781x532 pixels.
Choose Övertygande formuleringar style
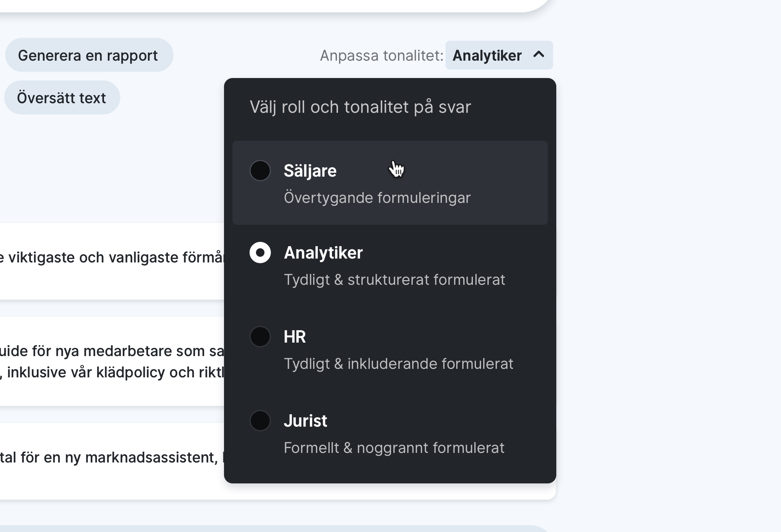click(377, 198)
